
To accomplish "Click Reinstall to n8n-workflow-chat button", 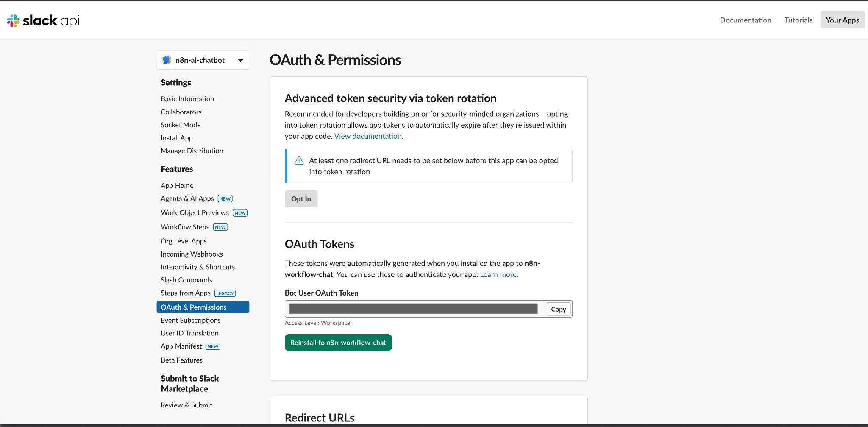I will tap(338, 343).
